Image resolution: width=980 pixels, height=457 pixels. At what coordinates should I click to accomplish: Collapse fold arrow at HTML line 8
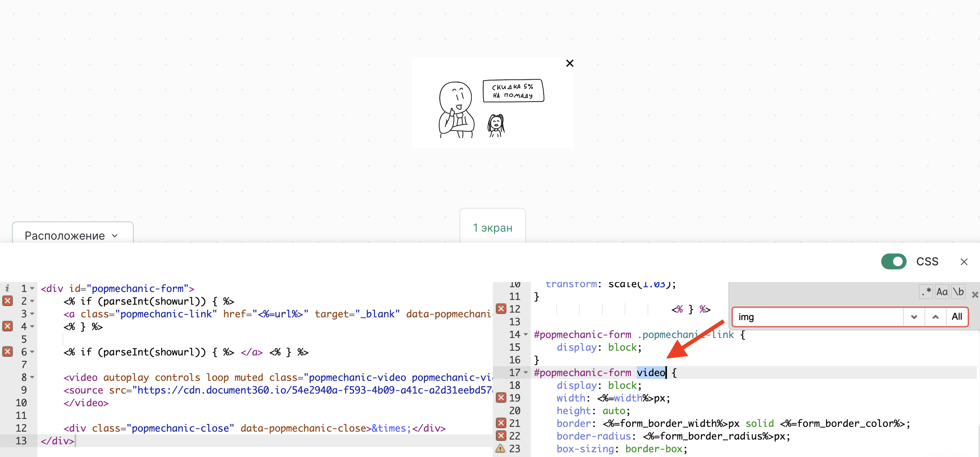[x=32, y=377]
